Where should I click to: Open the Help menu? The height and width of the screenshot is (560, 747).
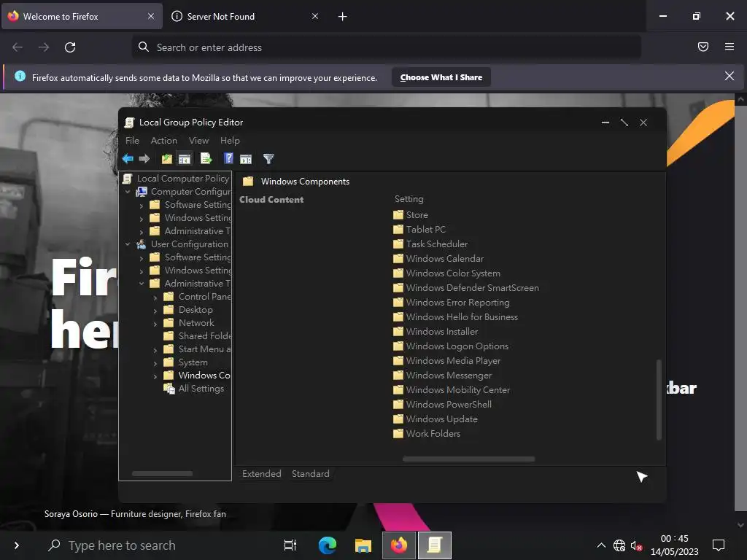pos(230,141)
